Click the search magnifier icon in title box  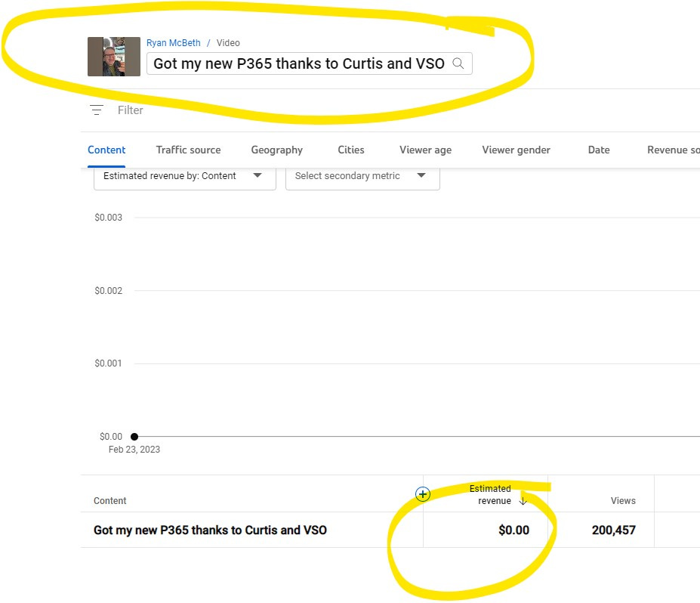[x=458, y=63]
